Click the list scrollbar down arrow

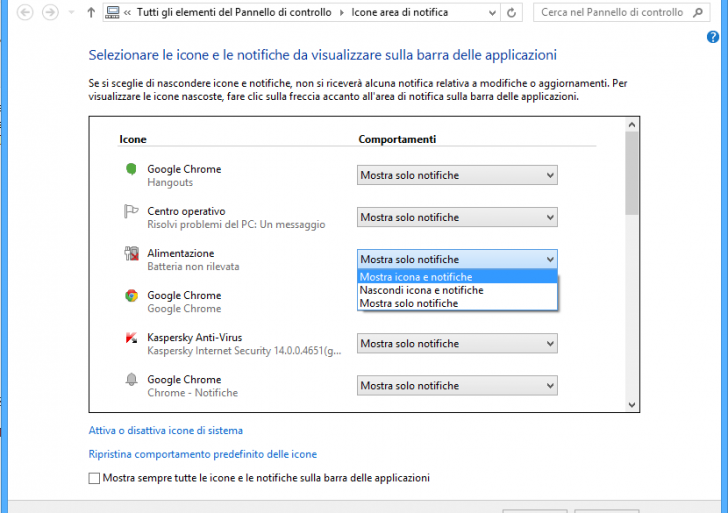click(x=631, y=405)
